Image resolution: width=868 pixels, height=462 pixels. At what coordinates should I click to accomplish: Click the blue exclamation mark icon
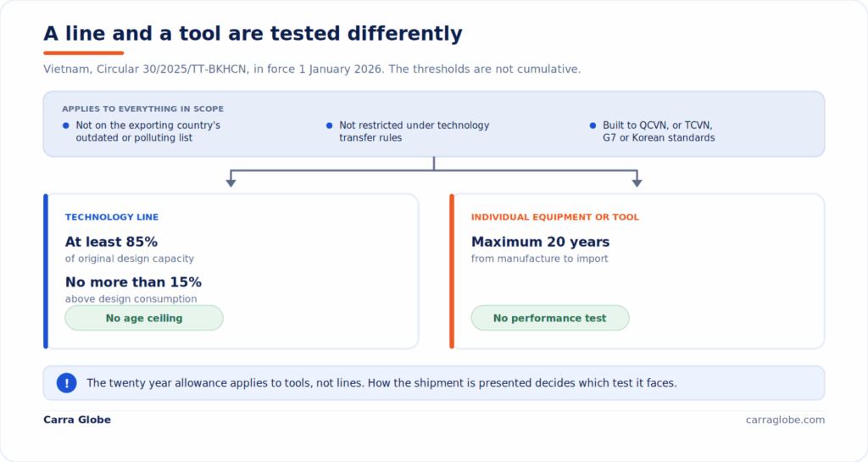click(66, 383)
